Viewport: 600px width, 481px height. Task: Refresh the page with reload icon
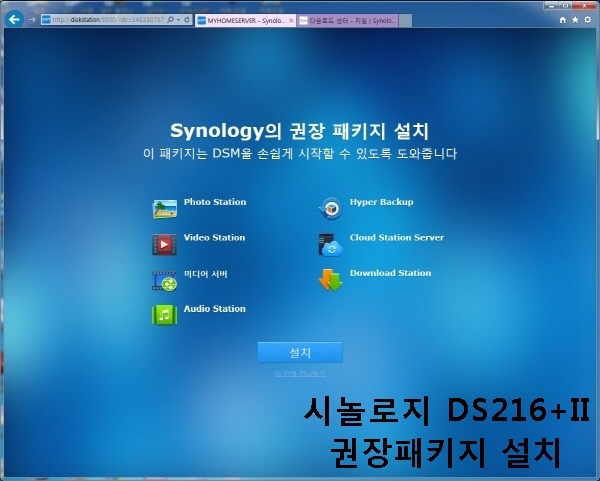(x=187, y=20)
